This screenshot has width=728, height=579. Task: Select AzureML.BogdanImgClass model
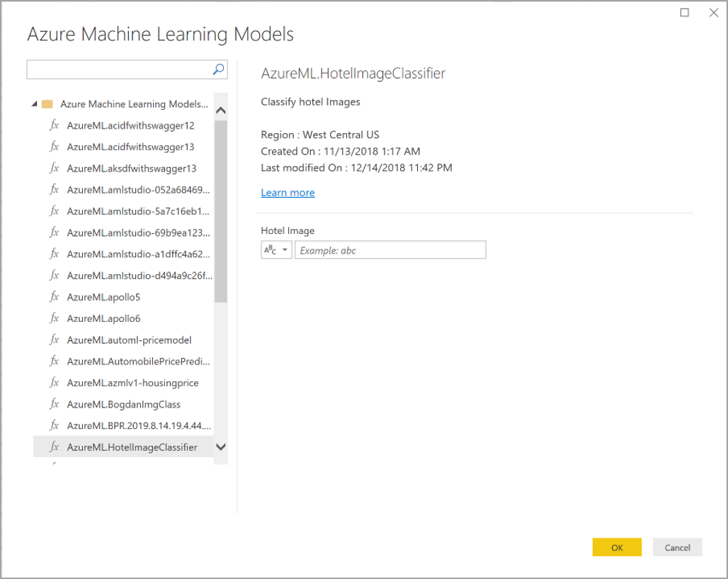(123, 404)
